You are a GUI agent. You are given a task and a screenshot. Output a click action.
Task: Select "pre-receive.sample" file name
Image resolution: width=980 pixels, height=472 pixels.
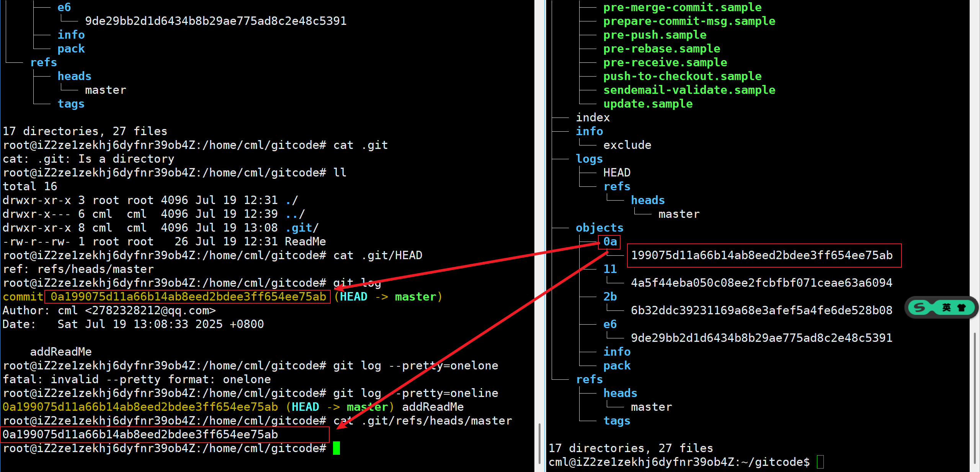665,62
